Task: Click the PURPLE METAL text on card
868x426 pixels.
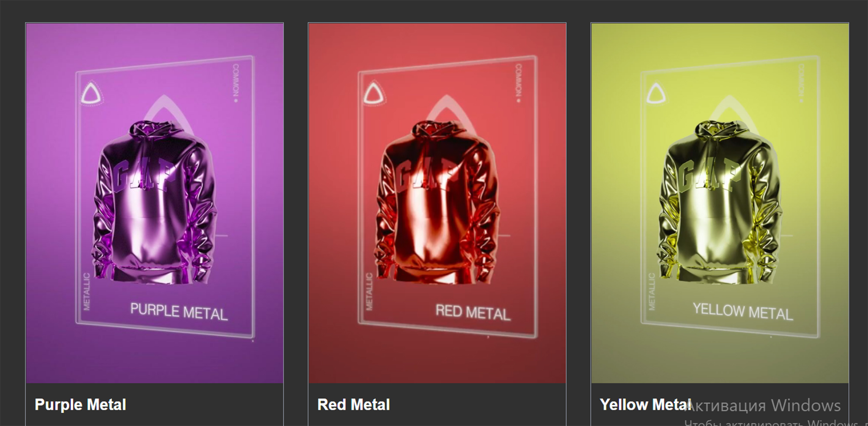Action: point(179,312)
